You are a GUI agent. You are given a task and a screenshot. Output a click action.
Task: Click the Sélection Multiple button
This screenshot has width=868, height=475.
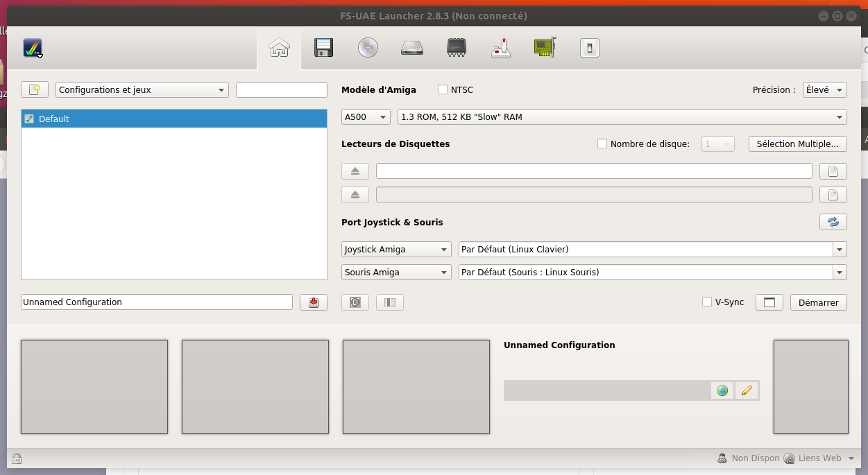click(x=797, y=144)
